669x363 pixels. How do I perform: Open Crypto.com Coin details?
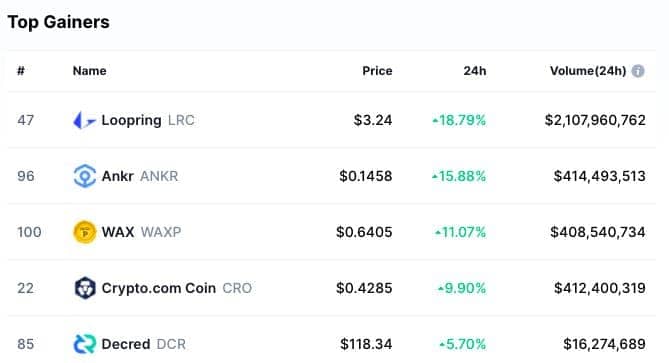coord(176,288)
